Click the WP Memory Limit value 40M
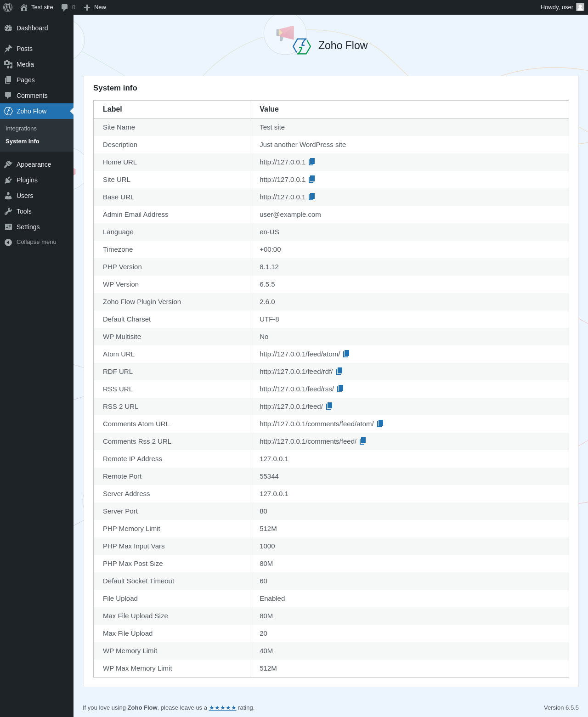 (x=266, y=651)
